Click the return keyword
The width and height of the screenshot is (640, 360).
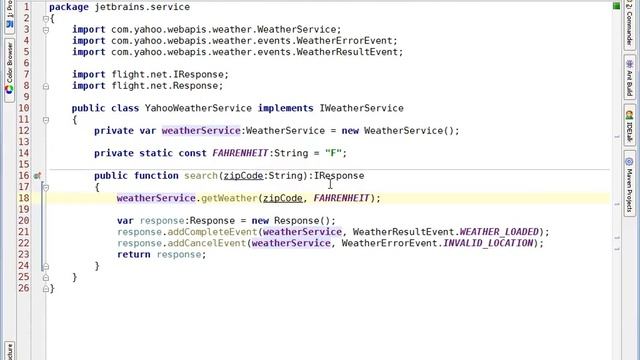coord(133,254)
